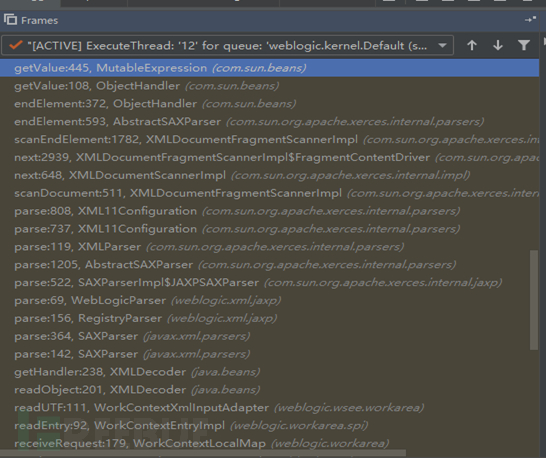This screenshot has width=546, height=458.
Task: Select frame parse:808, XML11Configuration
Action: [x=270, y=211]
